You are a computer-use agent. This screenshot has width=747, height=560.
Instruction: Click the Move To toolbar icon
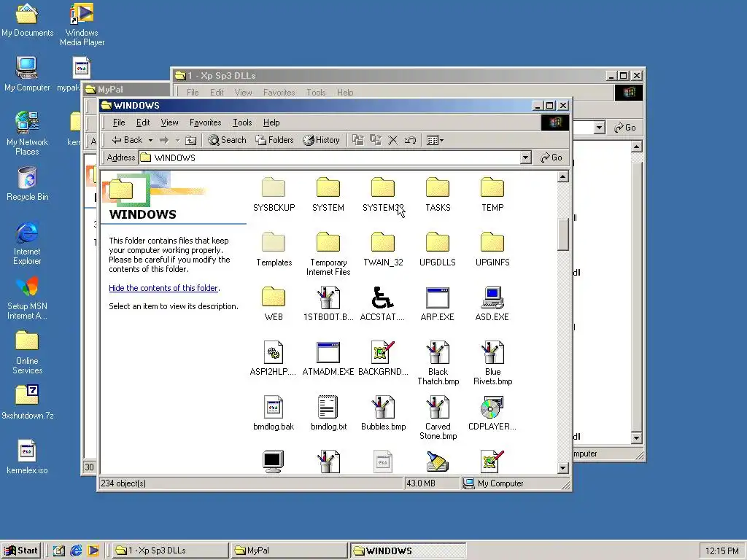pos(357,140)
